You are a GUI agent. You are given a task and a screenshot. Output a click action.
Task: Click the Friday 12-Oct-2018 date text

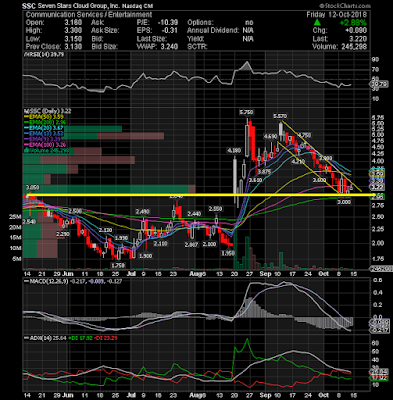(x=337, y=15)
